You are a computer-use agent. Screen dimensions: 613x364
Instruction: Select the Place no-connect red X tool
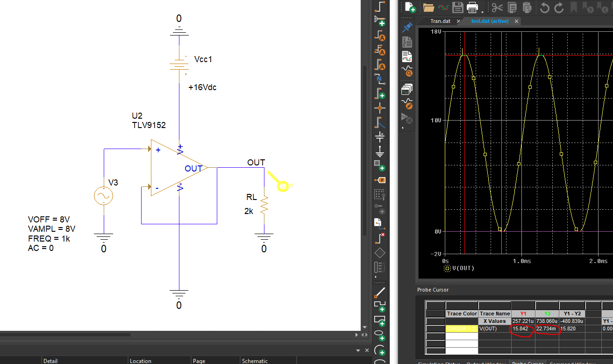380,238
